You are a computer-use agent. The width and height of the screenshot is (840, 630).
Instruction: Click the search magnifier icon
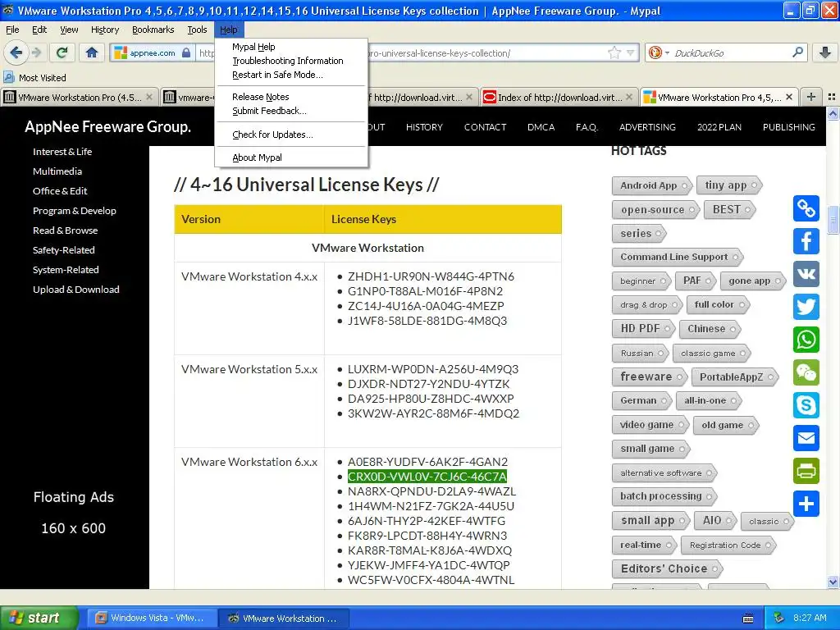[797, 52]
